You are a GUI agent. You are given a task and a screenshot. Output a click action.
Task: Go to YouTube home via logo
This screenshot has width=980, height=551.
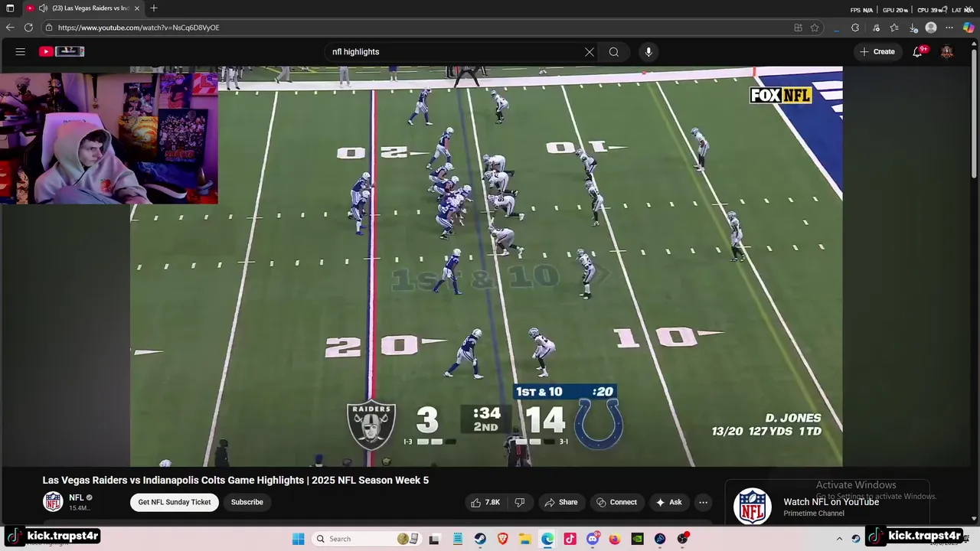62,51
